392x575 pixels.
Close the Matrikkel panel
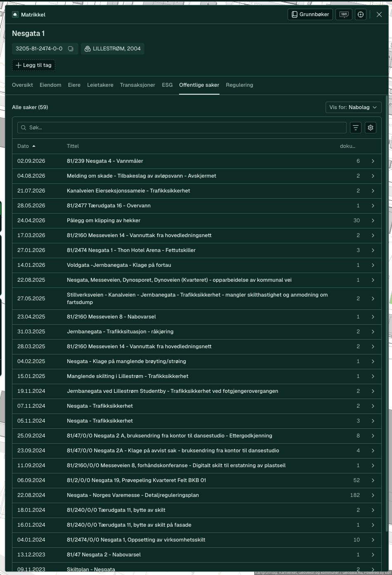(379, 14)
